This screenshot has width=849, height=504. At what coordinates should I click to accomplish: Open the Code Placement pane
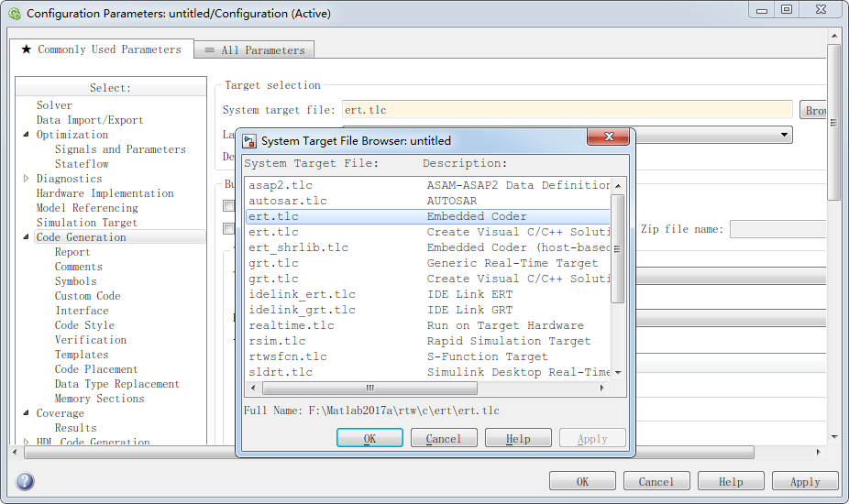click(96, 368)
